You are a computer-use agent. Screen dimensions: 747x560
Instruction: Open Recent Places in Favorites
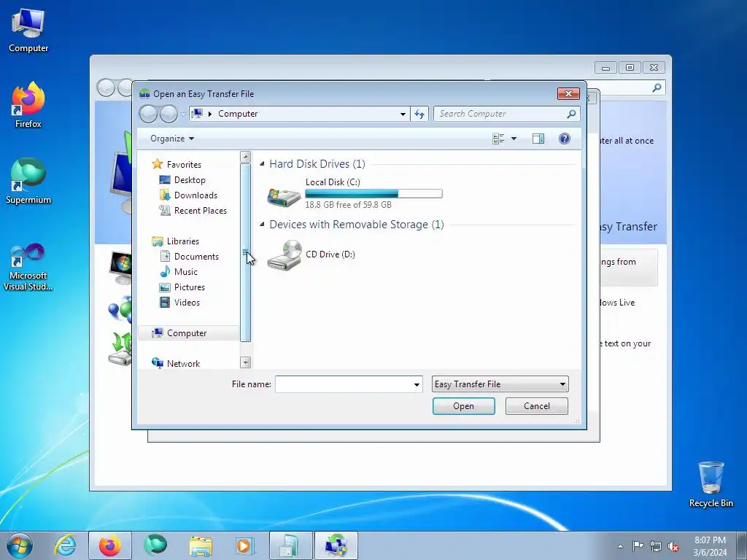click(x=200, y=211)
